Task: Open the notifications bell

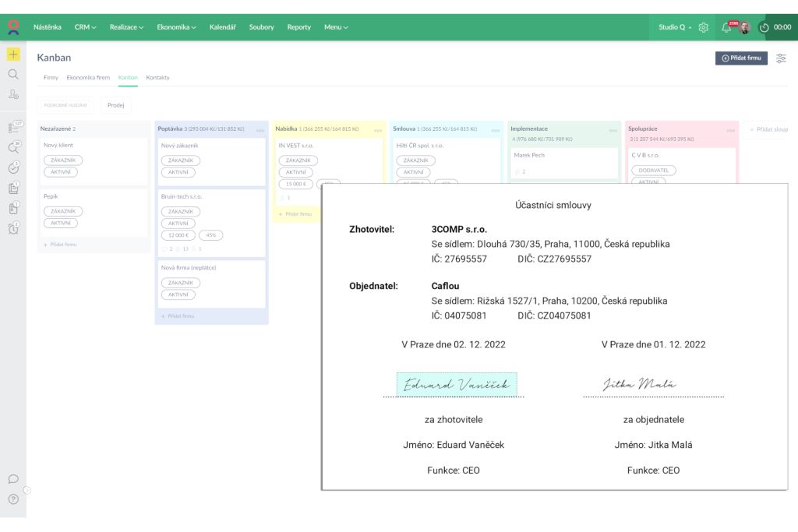Action: [x=726, y=27]
